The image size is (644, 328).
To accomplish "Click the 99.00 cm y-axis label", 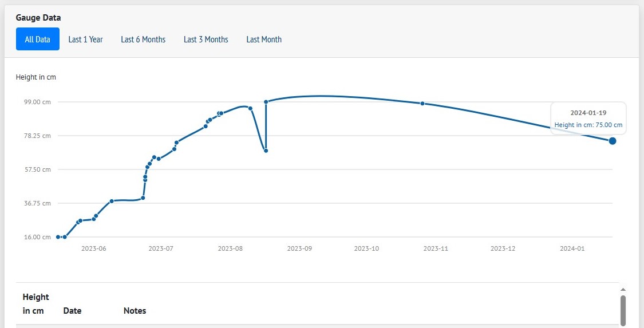I will click(x=37, y=102).
